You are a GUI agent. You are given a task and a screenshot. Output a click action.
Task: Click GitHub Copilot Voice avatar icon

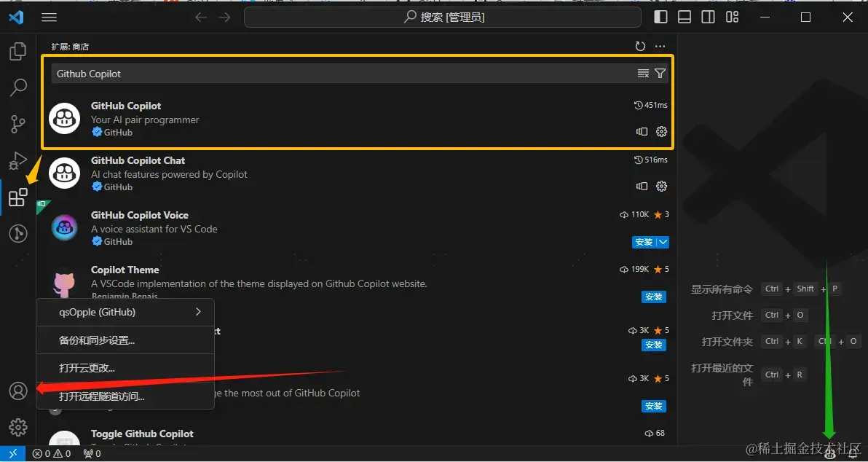[64, 227]
